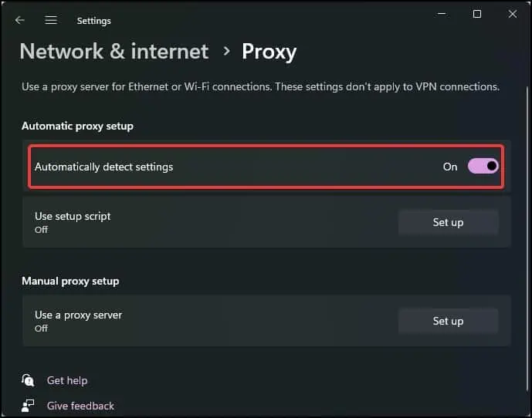Close the Settings window

513,14
